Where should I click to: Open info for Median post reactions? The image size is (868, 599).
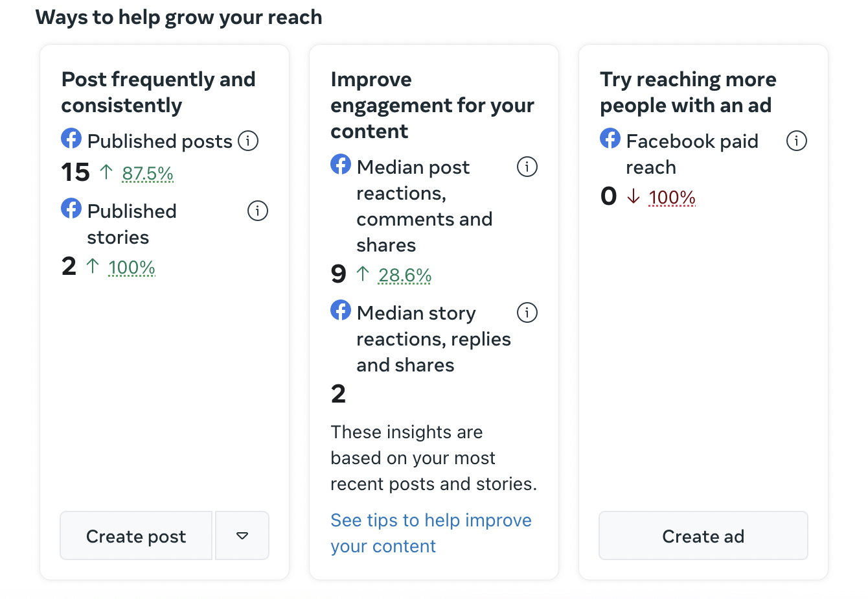527,167
